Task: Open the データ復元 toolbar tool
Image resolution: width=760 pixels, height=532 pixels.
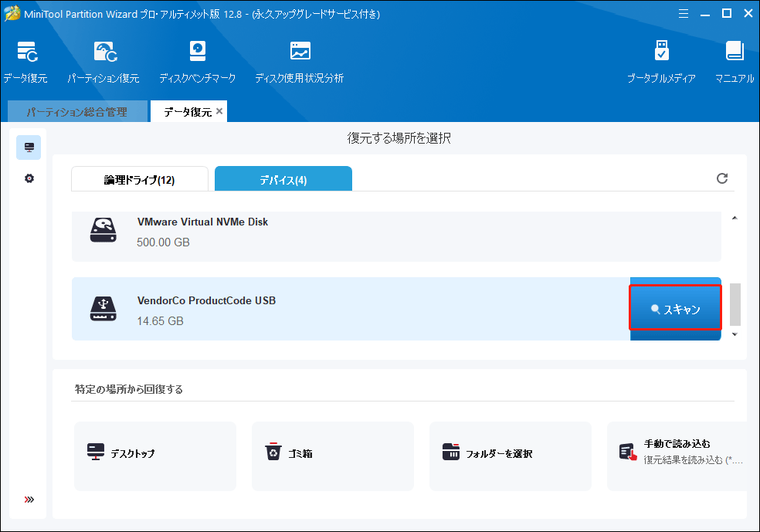Action: 25,63
